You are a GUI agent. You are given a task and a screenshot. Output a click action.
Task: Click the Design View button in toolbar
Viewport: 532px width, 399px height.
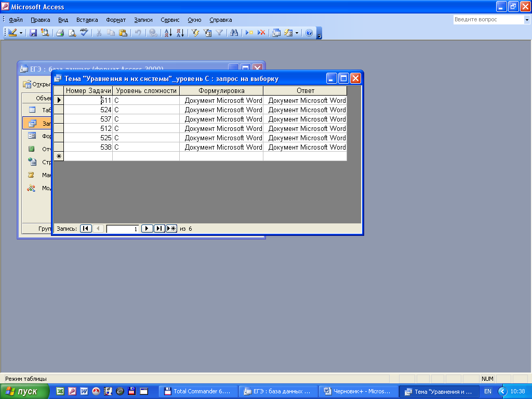(x=12, y=33)
